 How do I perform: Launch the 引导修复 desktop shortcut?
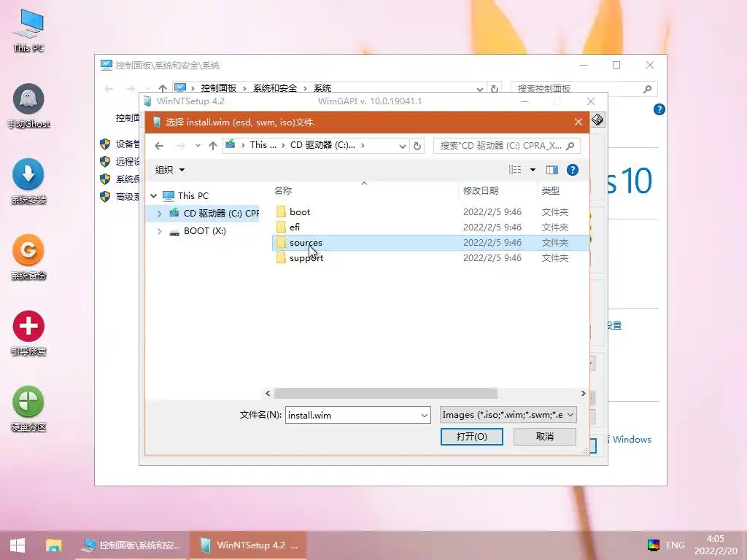pos(28,333)
